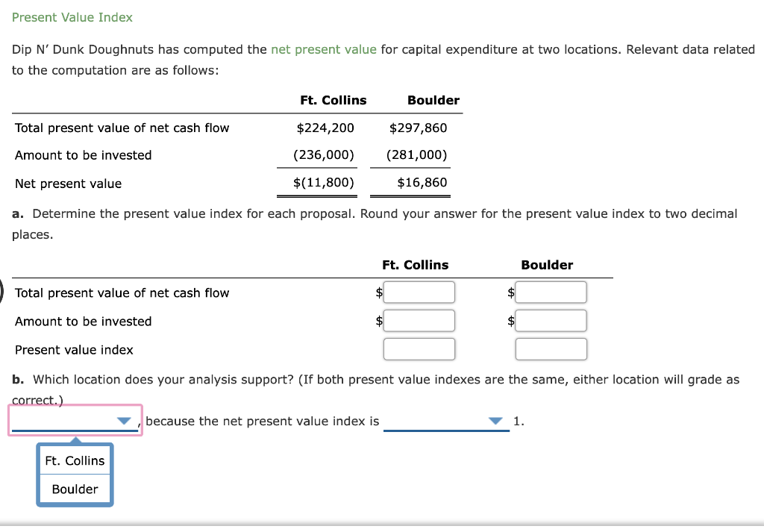Click the blue arrow on the second answer dropdown
Screen dimensions: 764x532
(495, 421)
